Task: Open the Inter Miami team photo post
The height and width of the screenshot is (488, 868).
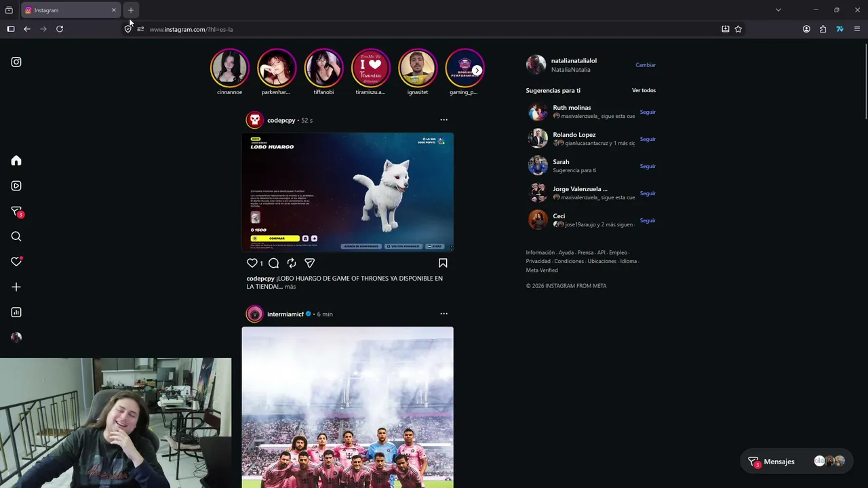Action: (x=347, y=407)
